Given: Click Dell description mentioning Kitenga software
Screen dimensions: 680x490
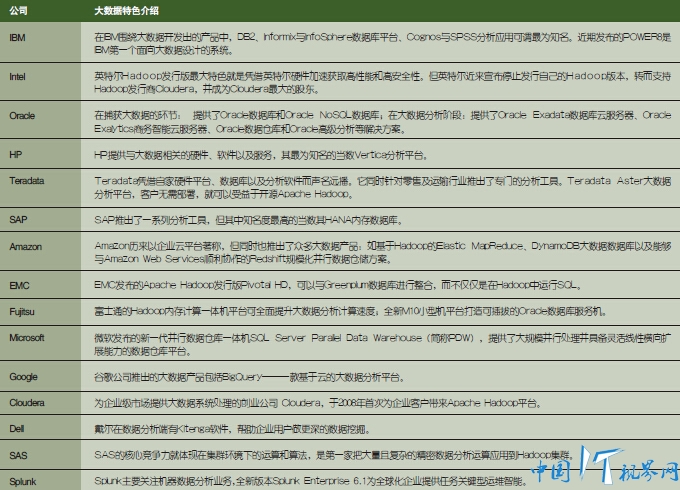Looking at the screenshot, I should click(x=232, y=429).
